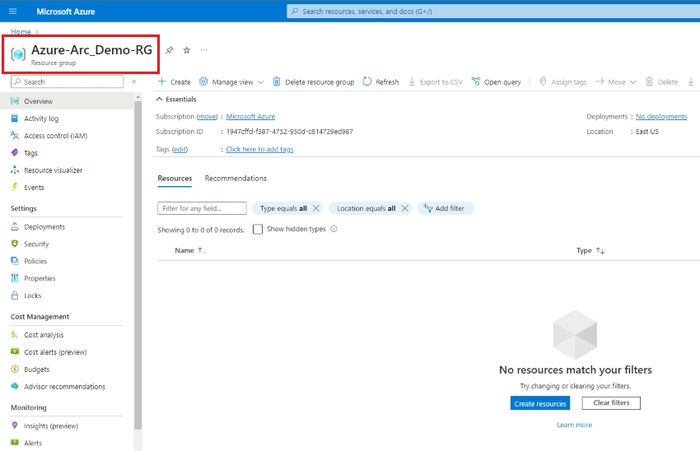Open Activity log from sidebar

[41, 118]
